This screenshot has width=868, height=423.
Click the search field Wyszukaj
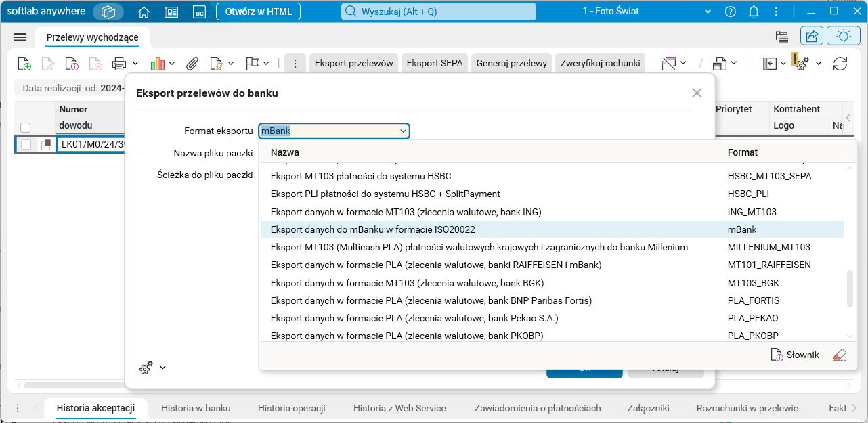click(x=438, y=12)
